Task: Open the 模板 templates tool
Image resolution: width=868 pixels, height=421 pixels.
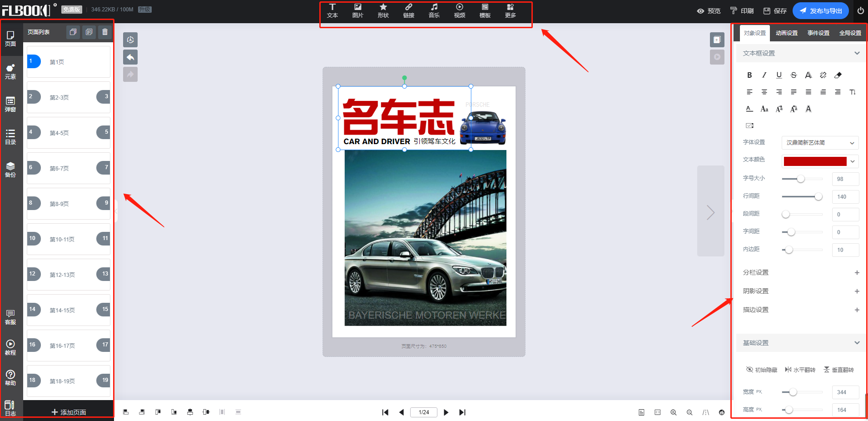Action: pos(485,11)
